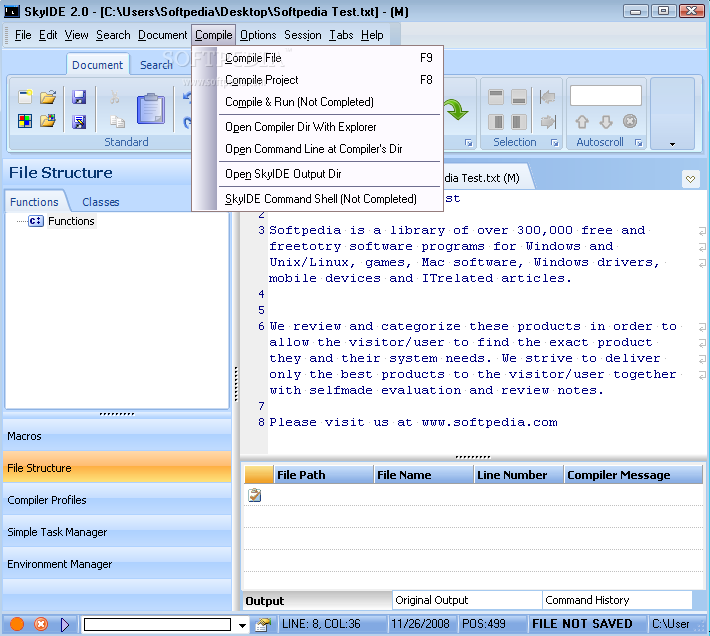Switch to the Original Output tab
Viewport: 710px width, 636px height.
467,600
